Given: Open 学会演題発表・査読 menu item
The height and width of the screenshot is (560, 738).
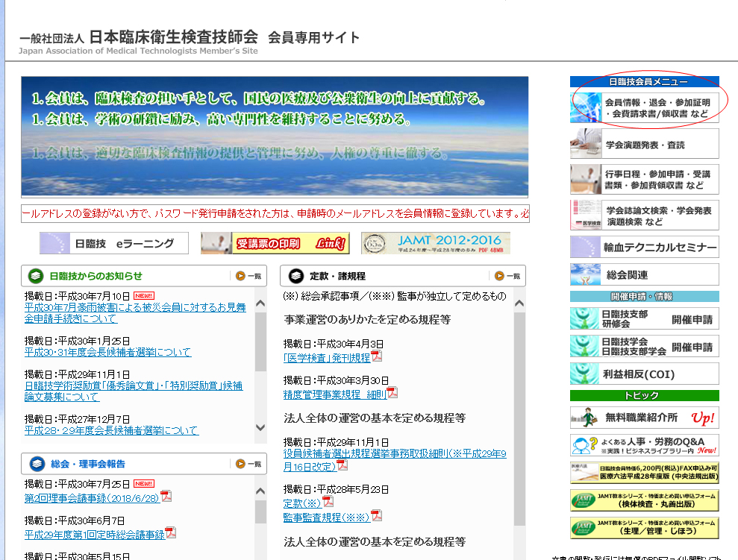Looking at the screenshot, I should (x=645, y=144).
